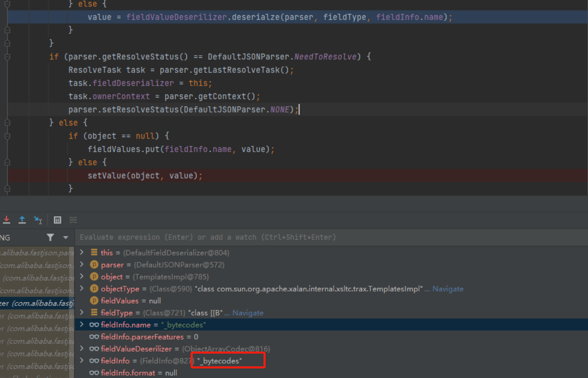The image size is (588, 378).
Task: Expand the 'this' variable node
Action: point(82,252)
